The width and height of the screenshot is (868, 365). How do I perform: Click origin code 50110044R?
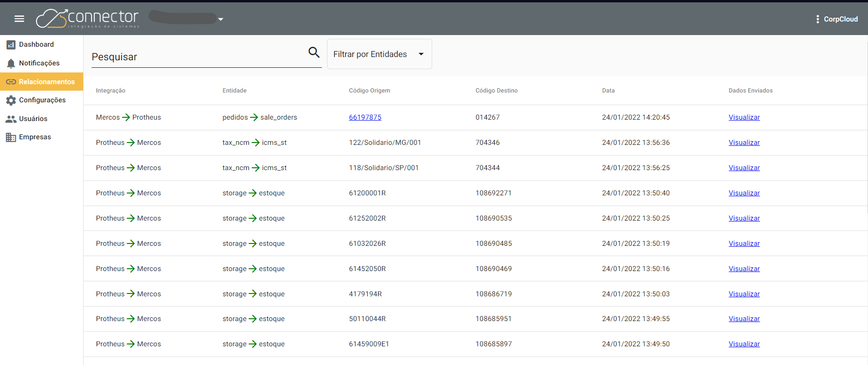[368, 319]
